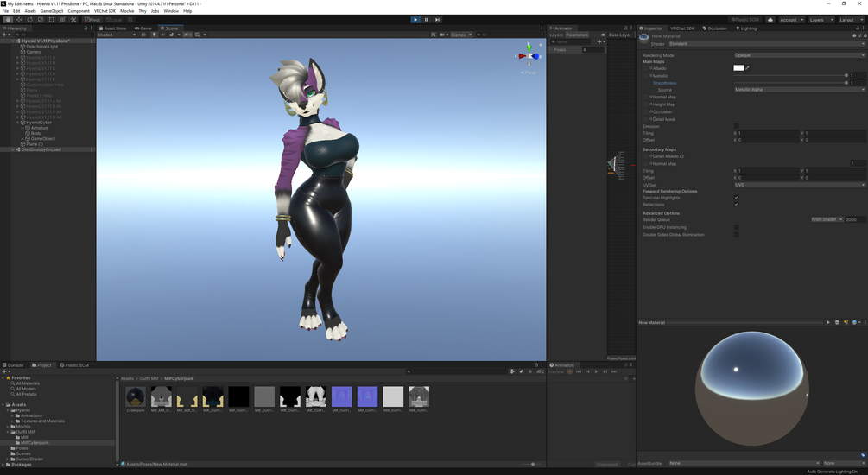Click the Pause button in the toolbar

427,19
